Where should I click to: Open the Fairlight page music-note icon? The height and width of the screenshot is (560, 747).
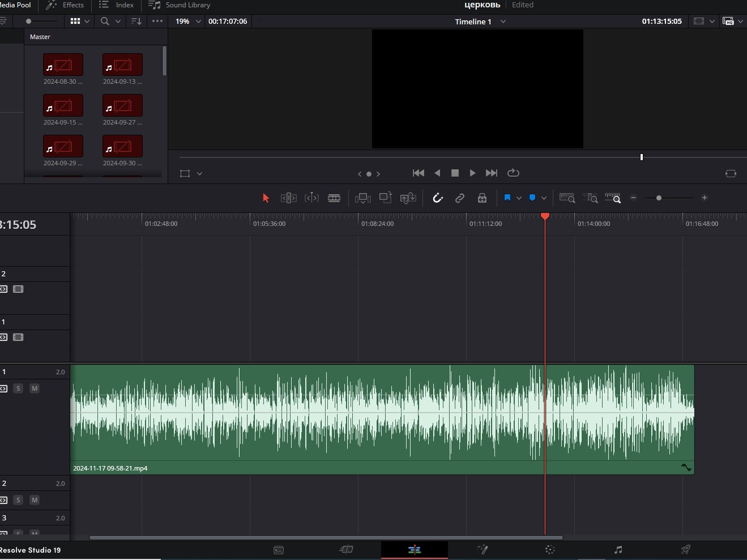point(618,550)
